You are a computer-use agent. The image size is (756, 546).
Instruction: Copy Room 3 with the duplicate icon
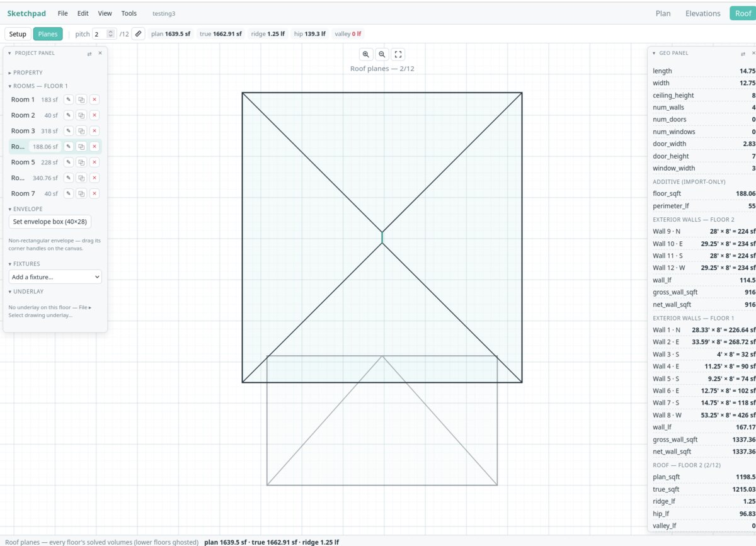coord(81,131)
